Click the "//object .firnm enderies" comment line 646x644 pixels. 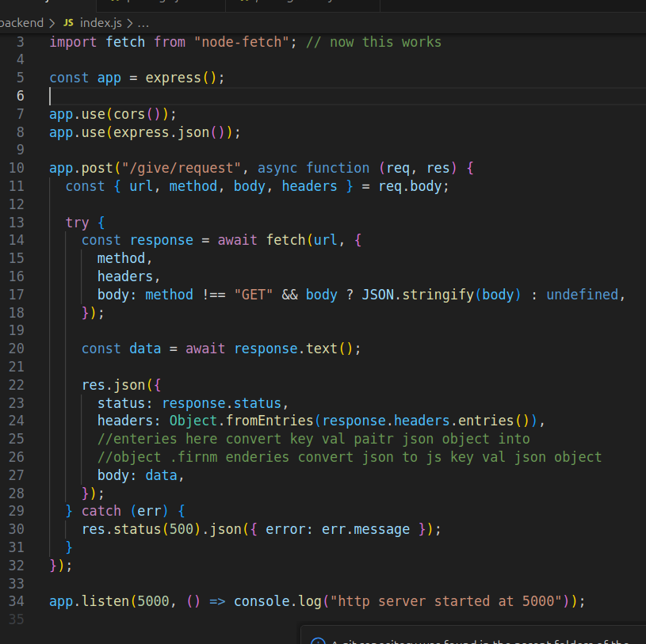350,457
